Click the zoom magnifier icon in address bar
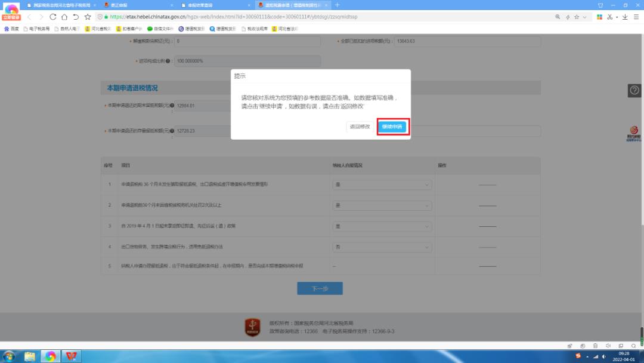The height and width of the screenshot is (363, 644). [558, 17]
